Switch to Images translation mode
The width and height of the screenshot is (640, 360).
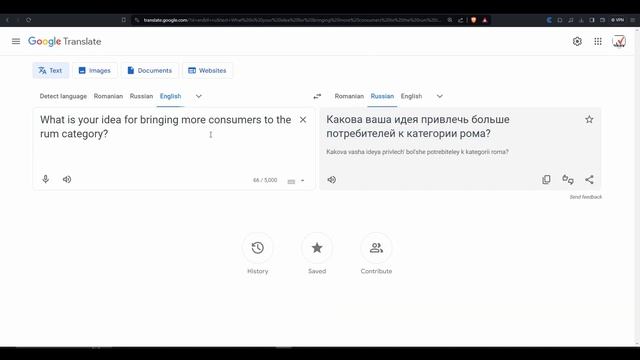(x=95, y=71)
